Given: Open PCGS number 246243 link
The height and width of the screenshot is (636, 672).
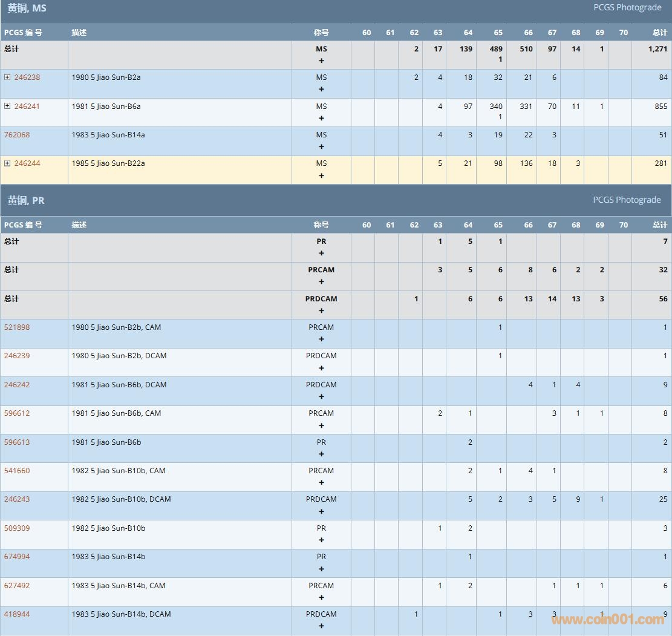Looking at the screenshot, I should pyautogui.click(x=17, y=499).
